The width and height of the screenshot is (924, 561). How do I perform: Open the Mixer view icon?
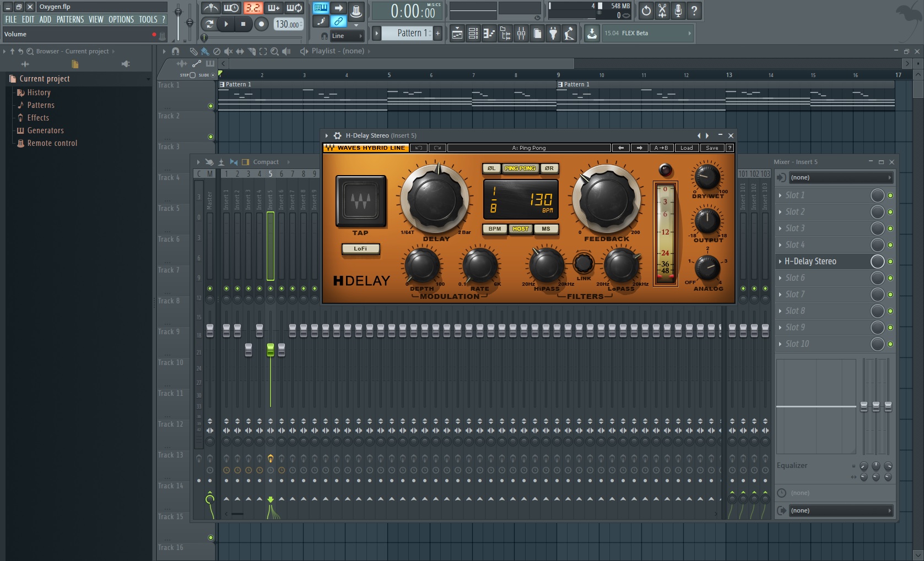(521, 34)
